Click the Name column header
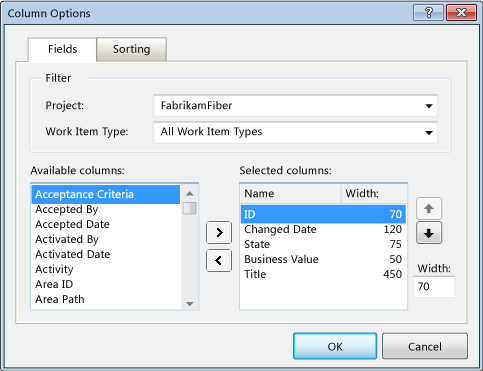This screenshot has width=483, height=371. click(291, 194)
